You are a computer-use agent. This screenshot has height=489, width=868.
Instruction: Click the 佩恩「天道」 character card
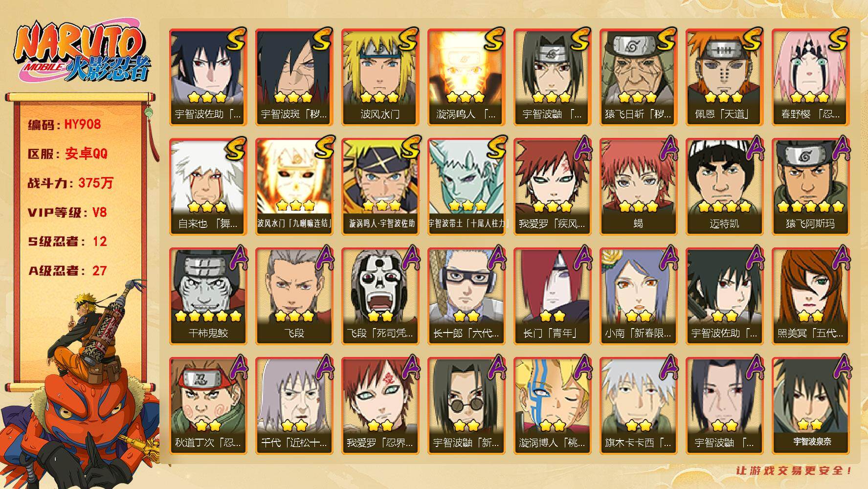pyautogui.click(x=724, y=77)
